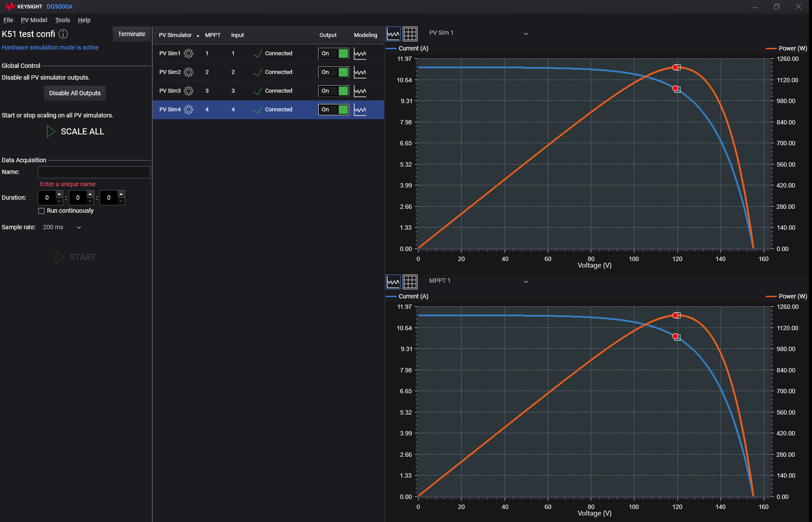Open settings gear for PV Sim3
This screenshot has height=522, width=812.
[189, 91]
